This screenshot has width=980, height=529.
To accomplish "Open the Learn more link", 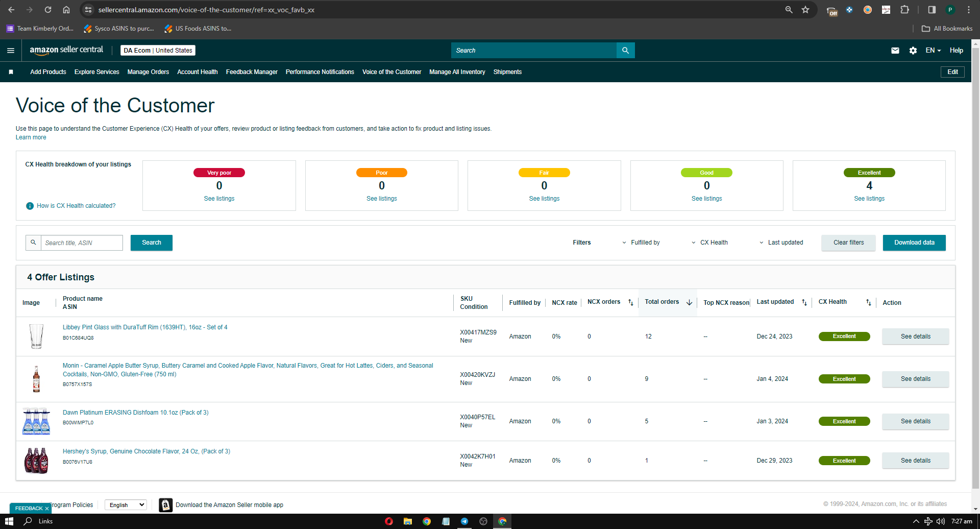I will tap(31, 137).
